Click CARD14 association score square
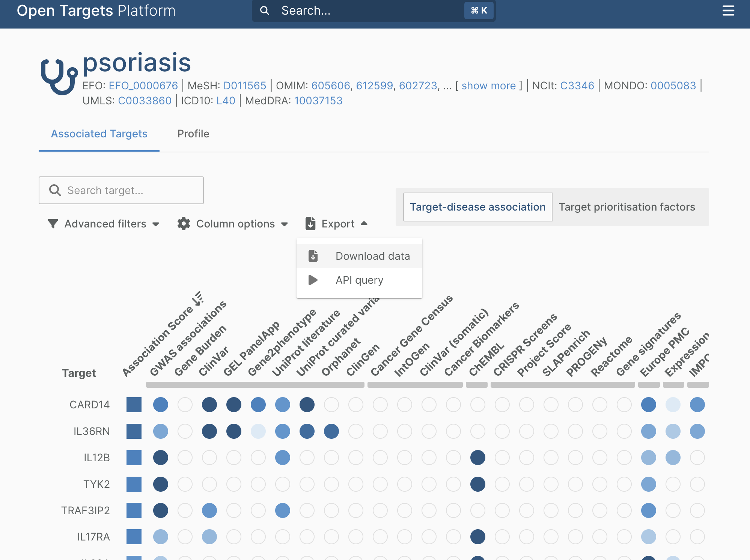Screen dimensions: 750x560 134,405
